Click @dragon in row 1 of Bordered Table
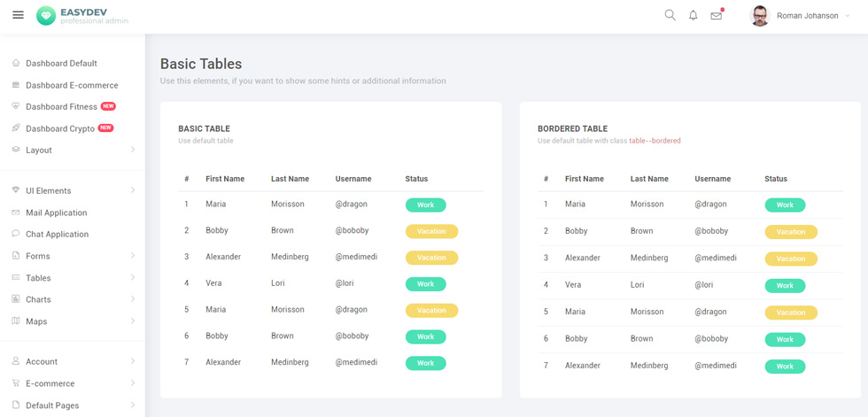The width and height of the screenshot is (868, 417). (710, 205)
